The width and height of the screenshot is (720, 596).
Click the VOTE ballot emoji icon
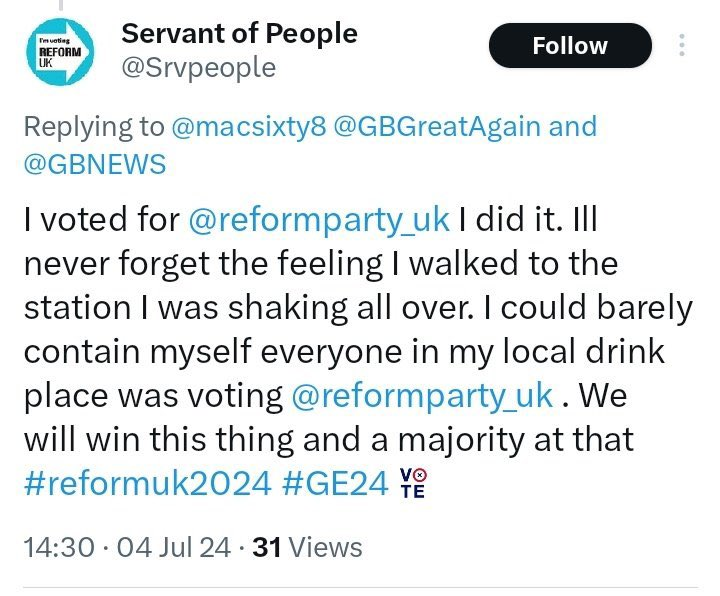click(411, 482)
